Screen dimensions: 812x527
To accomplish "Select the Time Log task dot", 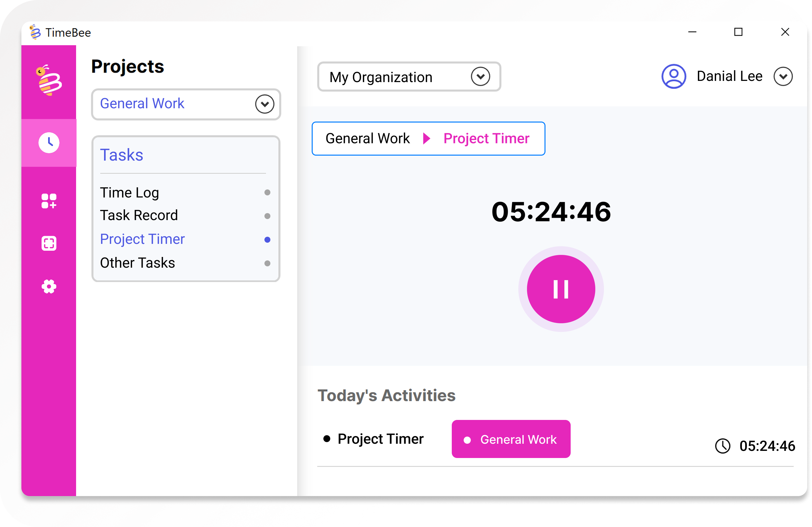I will pos(267,192).
